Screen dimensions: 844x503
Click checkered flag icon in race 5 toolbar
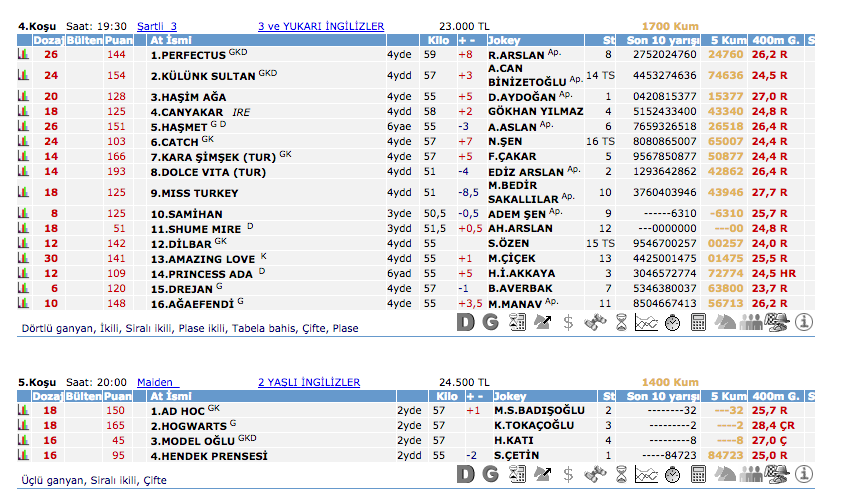[777, 474]
